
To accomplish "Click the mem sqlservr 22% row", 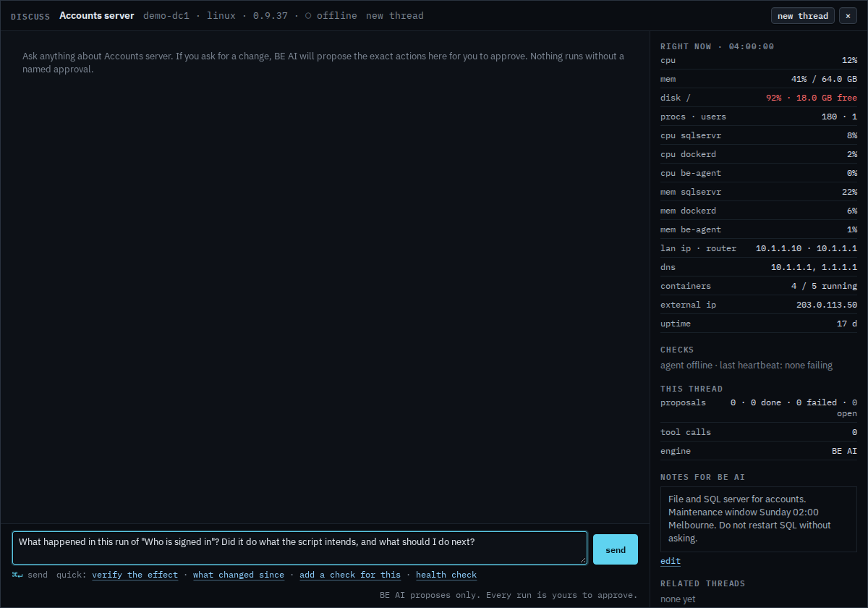I will (759, 192).
